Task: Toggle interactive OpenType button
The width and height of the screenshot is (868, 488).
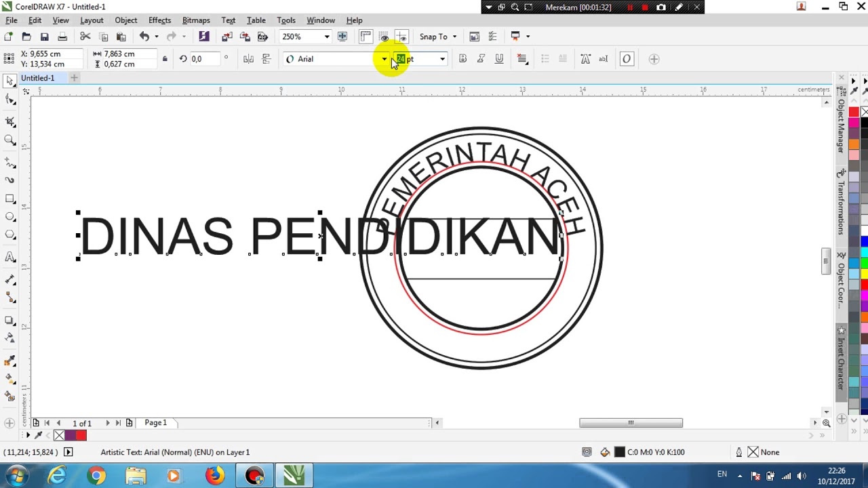Action: tap(627, 59)
